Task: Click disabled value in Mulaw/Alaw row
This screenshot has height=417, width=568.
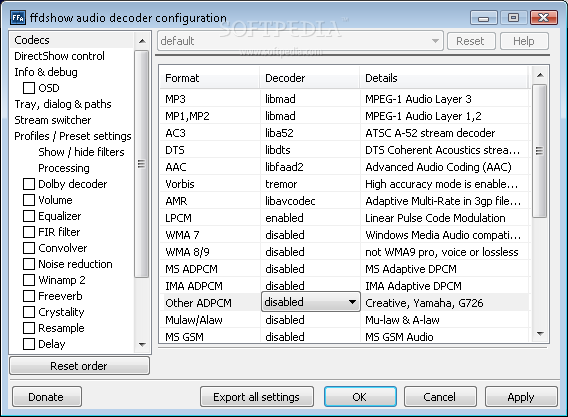Action: point(285,320)
